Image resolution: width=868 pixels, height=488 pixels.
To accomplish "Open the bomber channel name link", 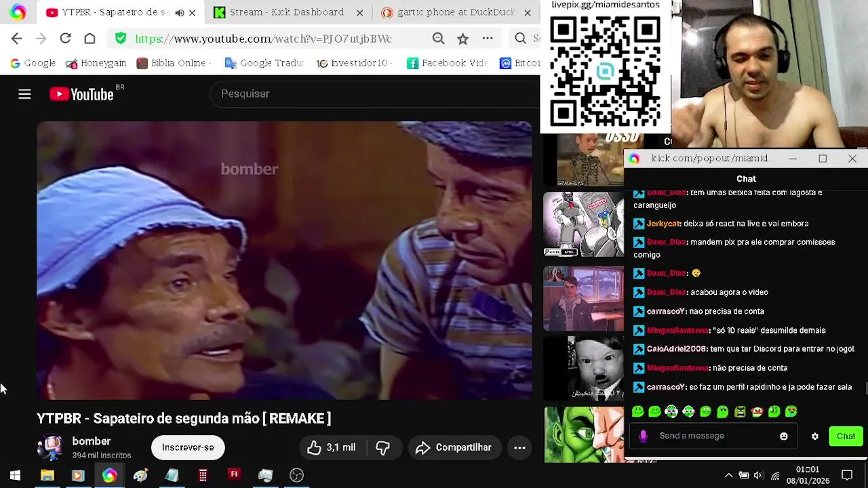I will click(x=92, y=441).
